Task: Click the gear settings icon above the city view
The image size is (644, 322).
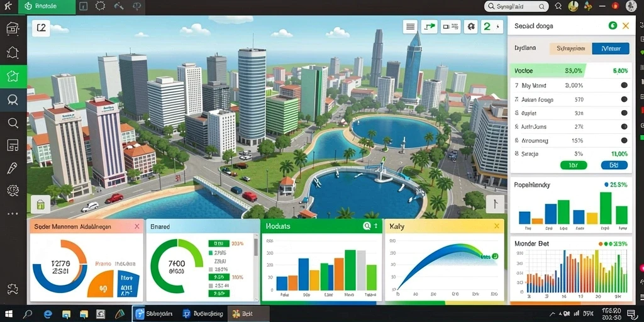Action: click(x=471, y=27)
